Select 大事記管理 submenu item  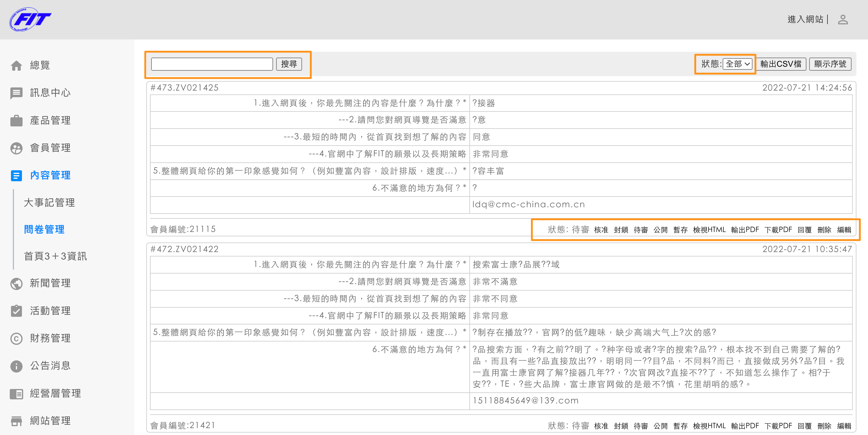[49, 203]
